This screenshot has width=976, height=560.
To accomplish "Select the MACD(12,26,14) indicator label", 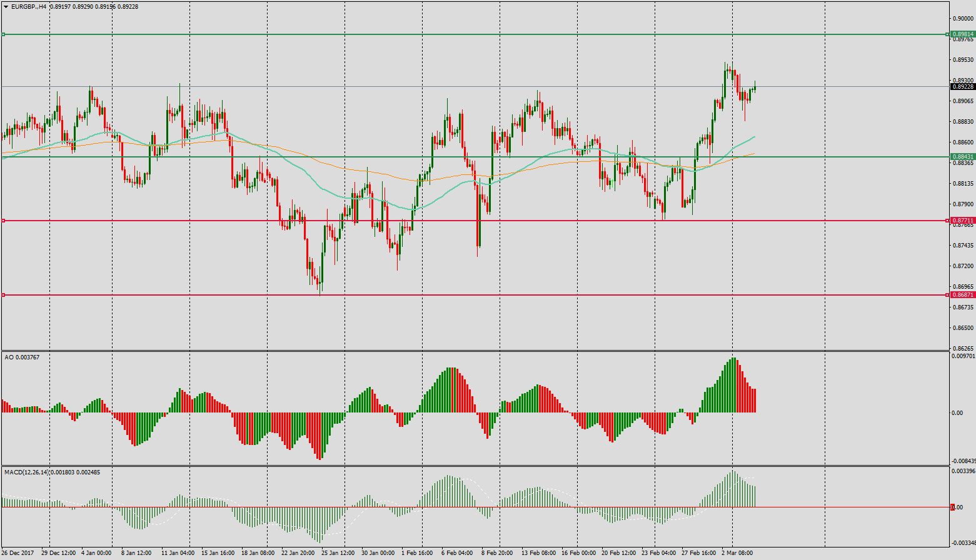I will 52,472.
